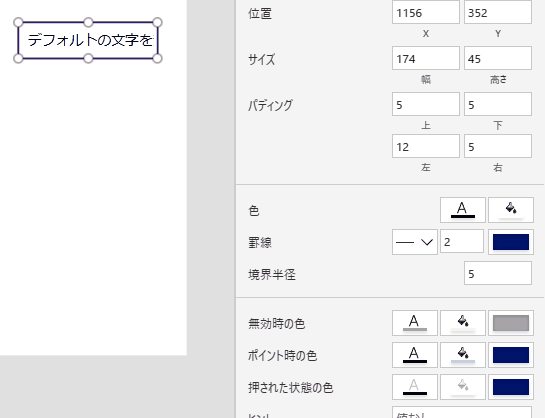Click navy border swatch in ポイント時の色 row
Screen dimensions: 545x418
tap(511, 355)
